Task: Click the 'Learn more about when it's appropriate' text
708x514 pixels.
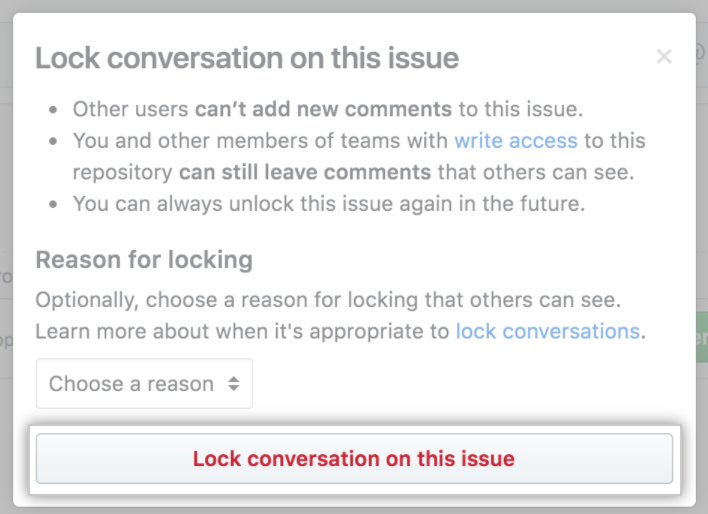Action: pos(243,331)
